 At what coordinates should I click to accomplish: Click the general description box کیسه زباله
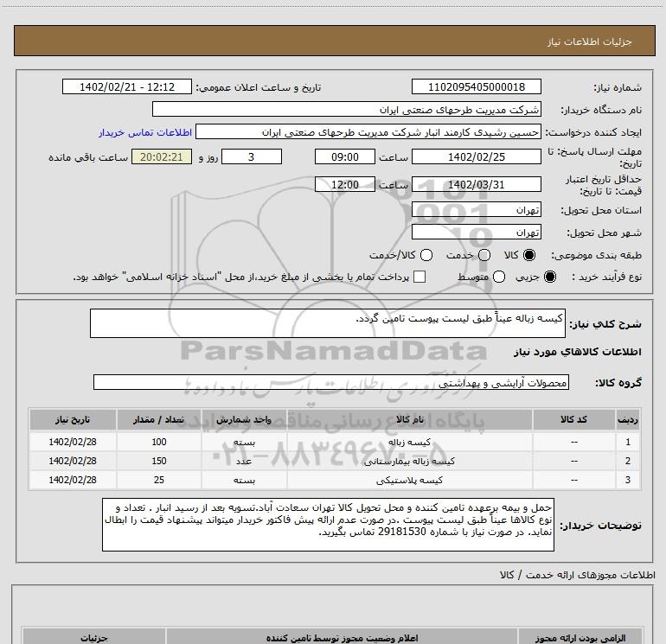328,323
